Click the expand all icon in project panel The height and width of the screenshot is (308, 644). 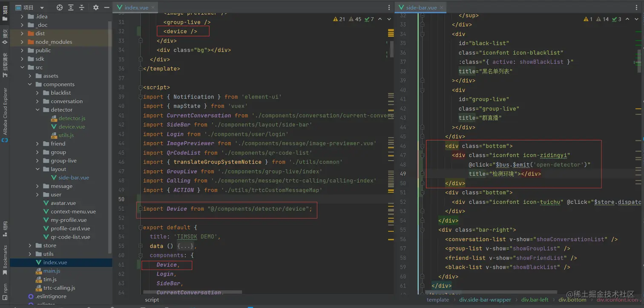click(x=71, y=8)
